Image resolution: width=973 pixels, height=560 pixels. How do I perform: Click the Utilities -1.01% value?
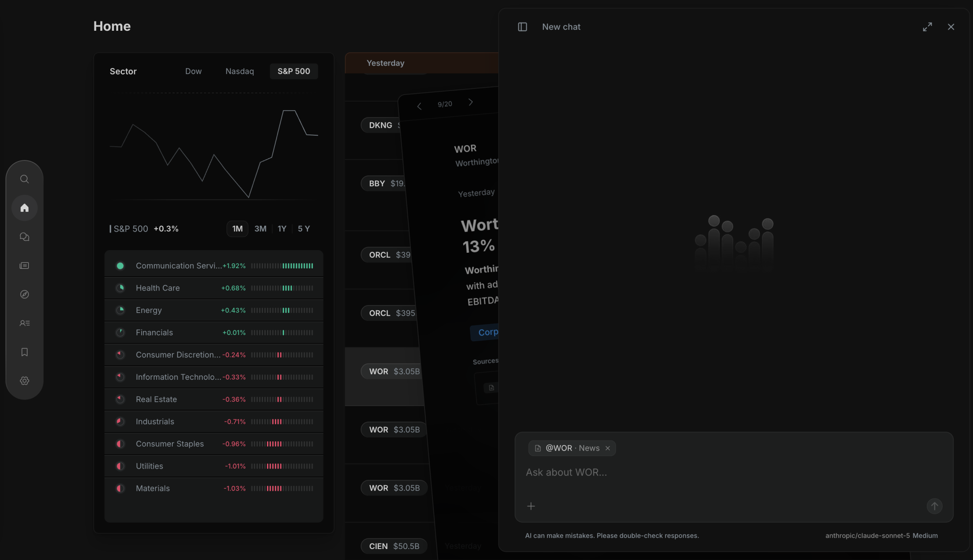(235, 466)
